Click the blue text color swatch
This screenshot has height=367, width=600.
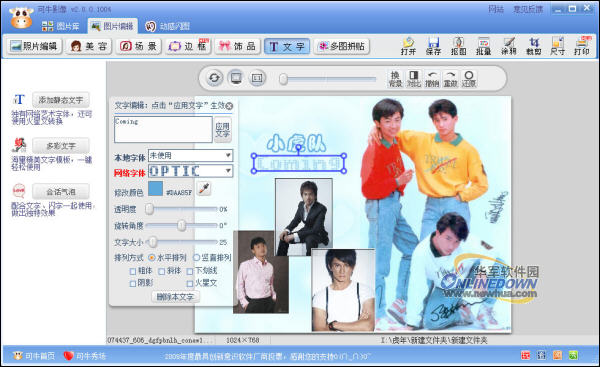point(155,188)
